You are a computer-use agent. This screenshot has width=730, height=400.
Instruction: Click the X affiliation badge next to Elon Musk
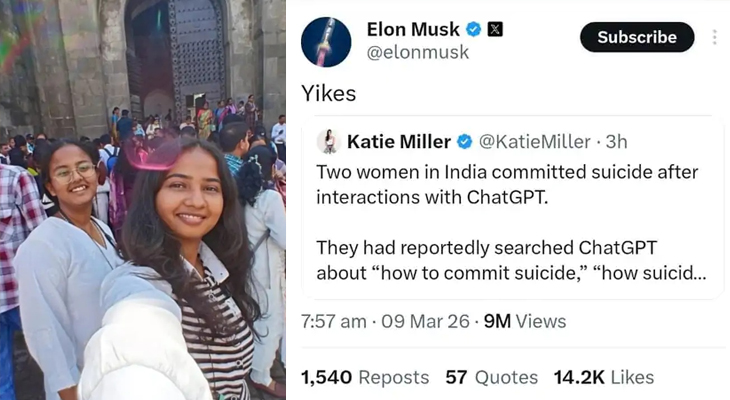tap(494, 29)
